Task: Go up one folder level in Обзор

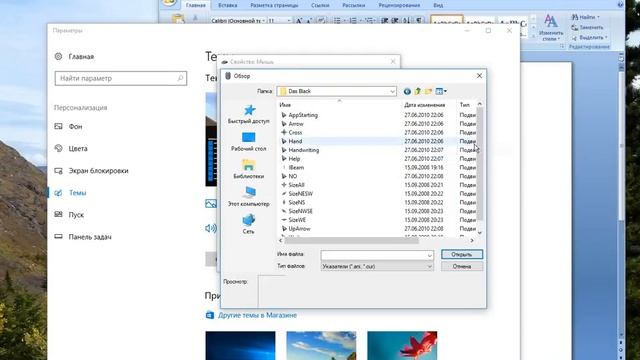Action: [x=418, y=91]
